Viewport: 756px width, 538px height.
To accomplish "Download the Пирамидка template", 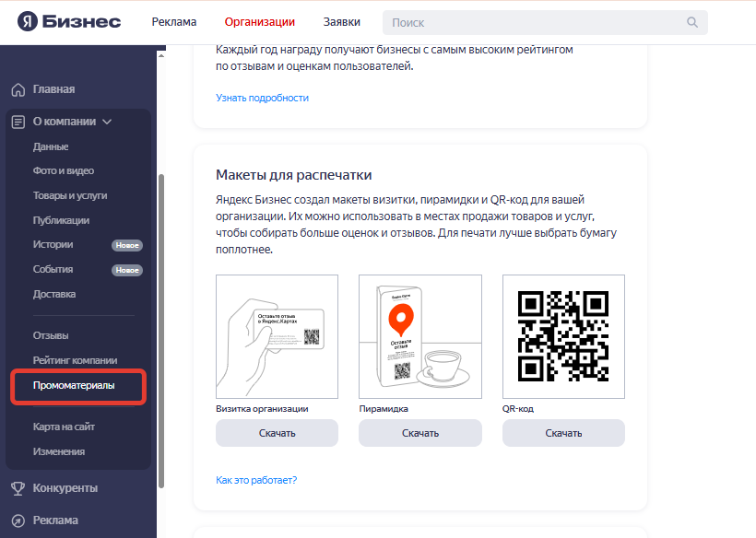I will point(419,433).
